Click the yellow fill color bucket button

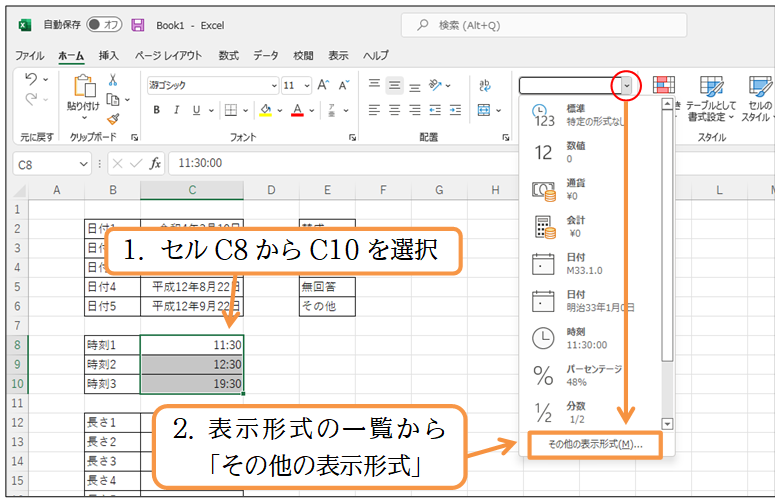(265, 110)
